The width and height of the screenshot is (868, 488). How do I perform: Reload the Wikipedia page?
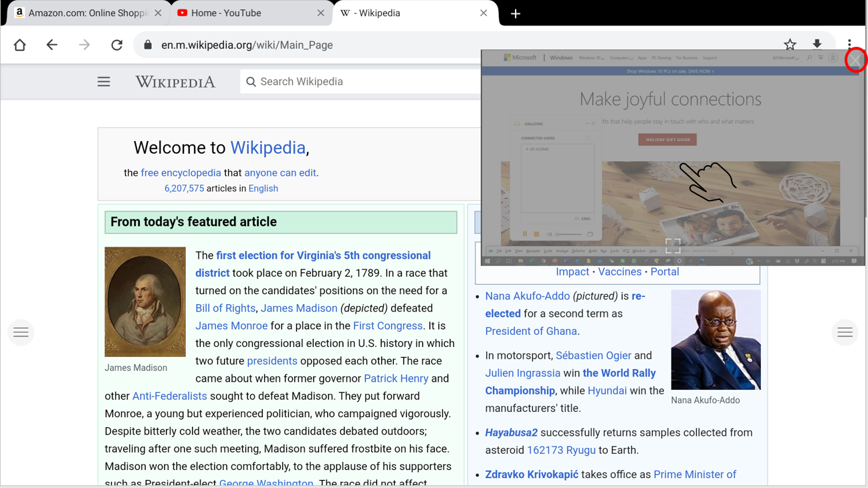click(x=116, y=45)
